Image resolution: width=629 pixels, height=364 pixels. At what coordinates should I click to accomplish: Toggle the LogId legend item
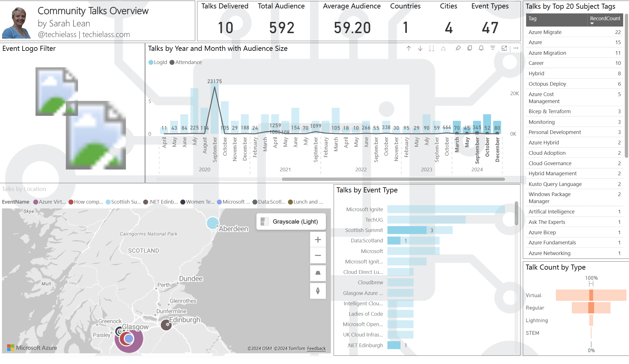(158, 62)
